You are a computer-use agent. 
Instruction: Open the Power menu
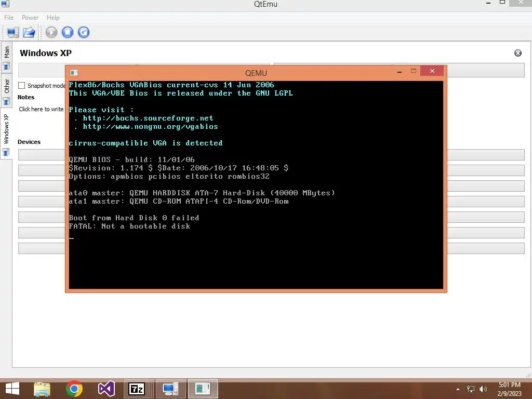pyautogui.click(x=30, y=18)
